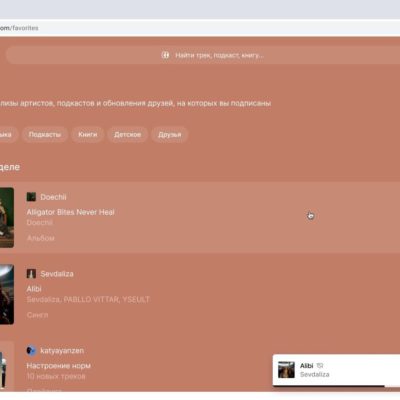Switch to the Подкасты filter tab

point(45,135)
